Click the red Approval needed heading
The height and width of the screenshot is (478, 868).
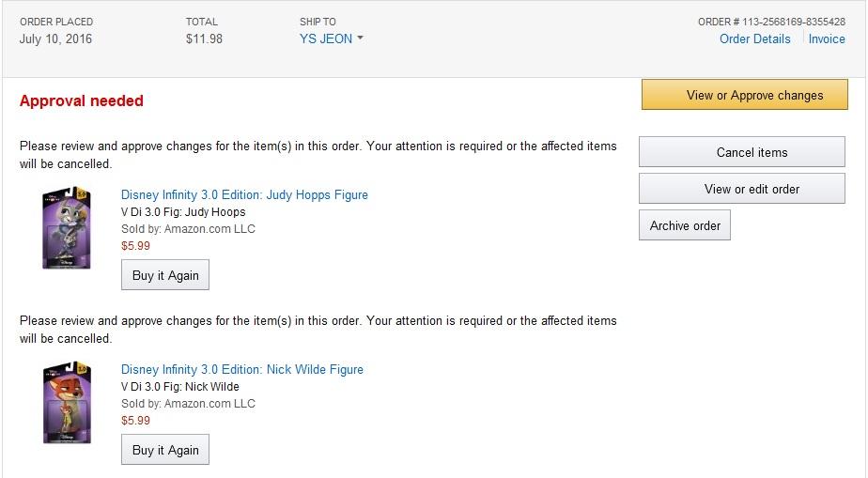81,100
